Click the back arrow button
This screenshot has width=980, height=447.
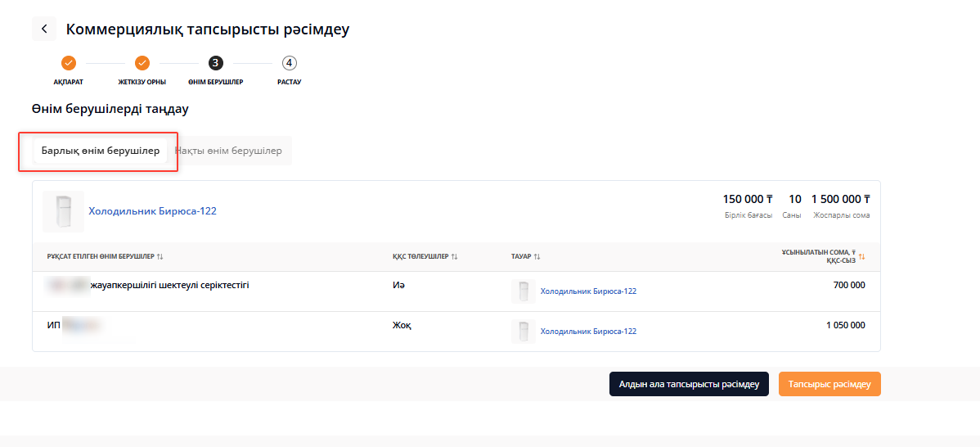tap(44, 29)
